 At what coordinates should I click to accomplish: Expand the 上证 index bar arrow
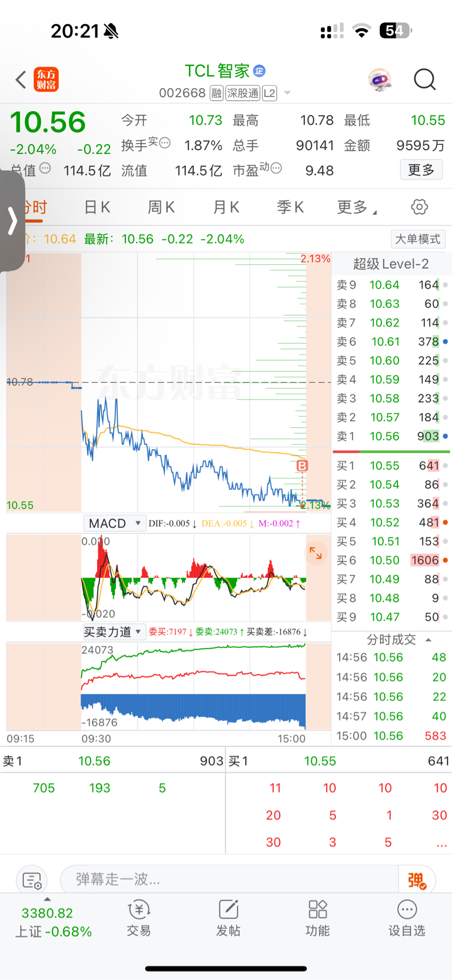tap(47, 899)
